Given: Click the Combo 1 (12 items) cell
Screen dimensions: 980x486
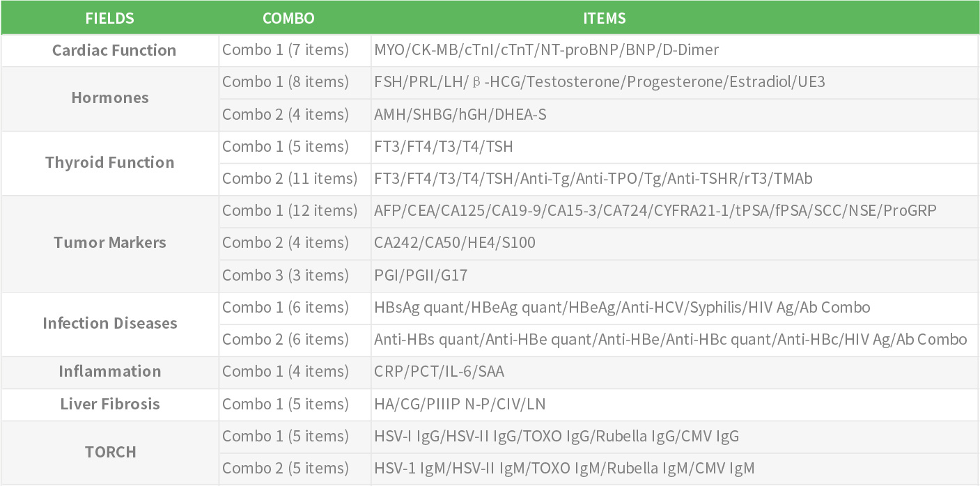Looking at the screenshot, I should click(x=289, y=210).
